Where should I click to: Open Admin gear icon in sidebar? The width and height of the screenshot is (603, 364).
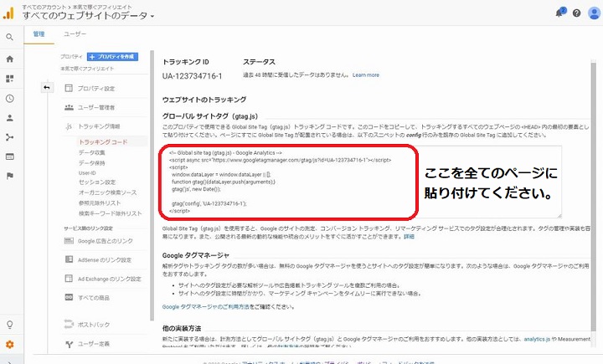[9, 345]
